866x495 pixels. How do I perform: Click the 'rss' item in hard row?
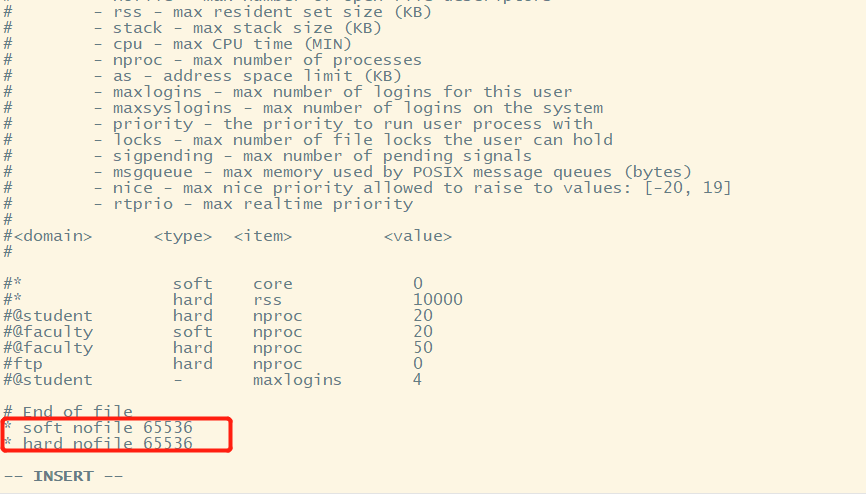267,300
